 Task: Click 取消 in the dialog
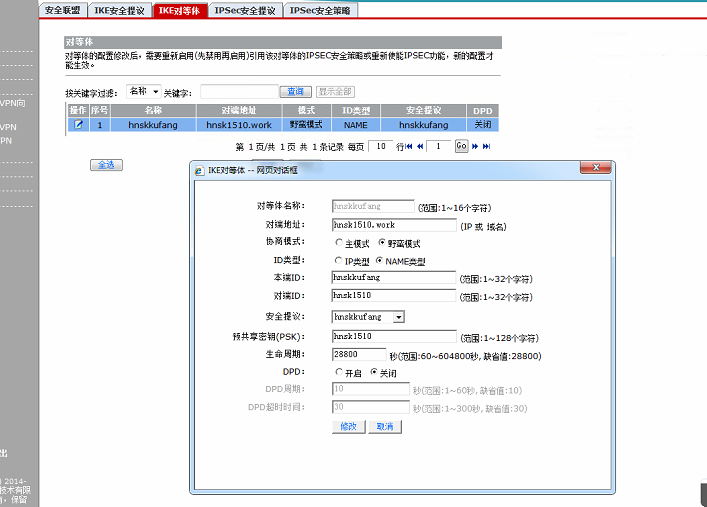[x=385, y=426]
